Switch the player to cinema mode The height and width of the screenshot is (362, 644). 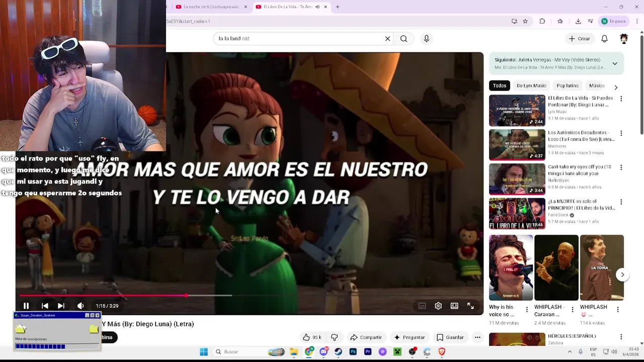click(454, 306)
